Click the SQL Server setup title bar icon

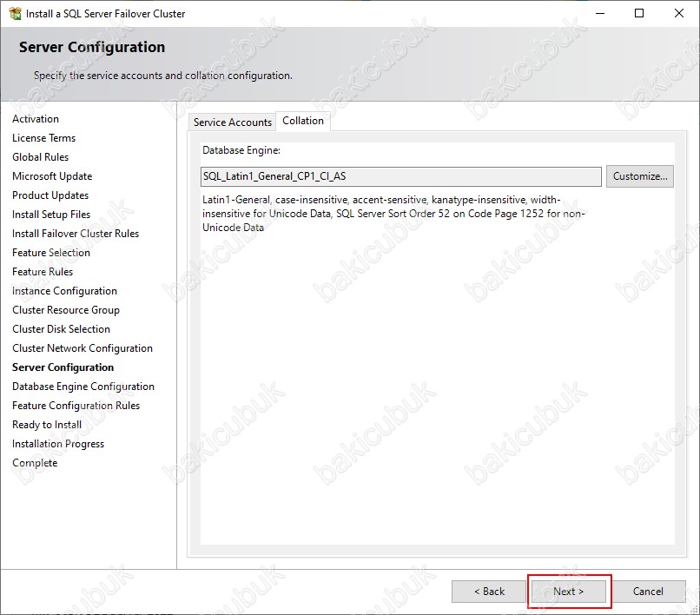tap(15, 14)
